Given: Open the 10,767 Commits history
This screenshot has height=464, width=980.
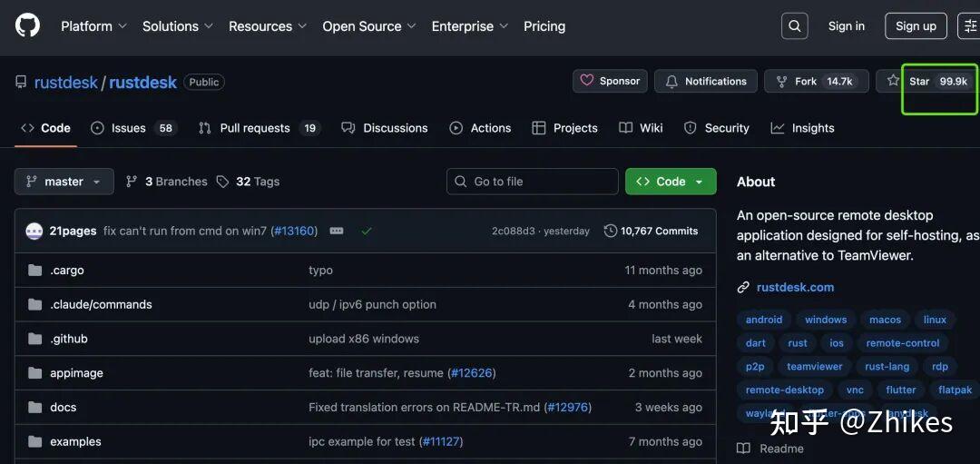Looking at the screenshot, I should pyautogui.click(x=651, y=231).
